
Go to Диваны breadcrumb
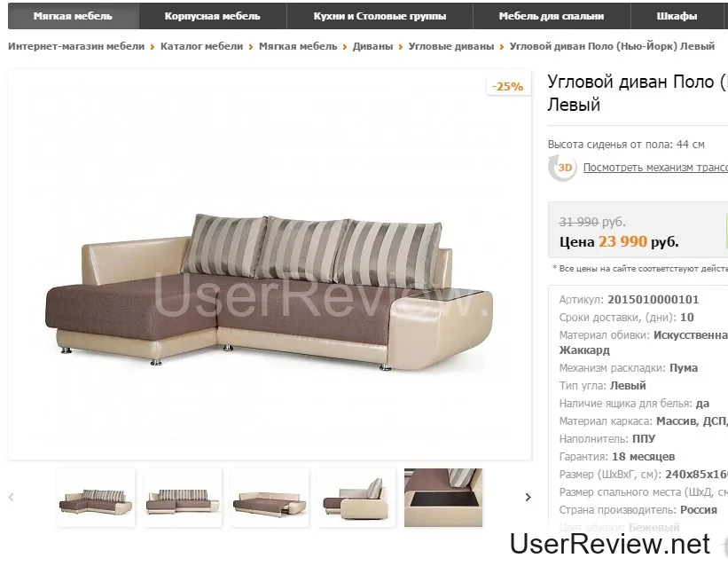tap(372, 46)
